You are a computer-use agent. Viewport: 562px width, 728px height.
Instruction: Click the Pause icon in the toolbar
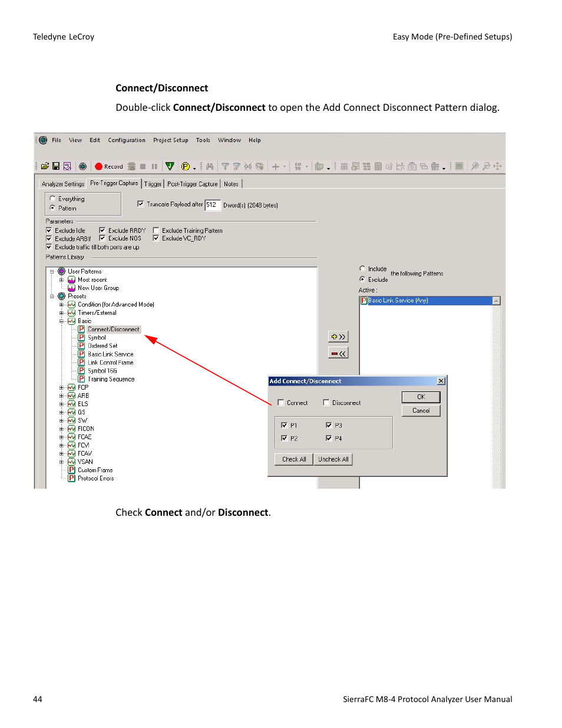[154, 166]
